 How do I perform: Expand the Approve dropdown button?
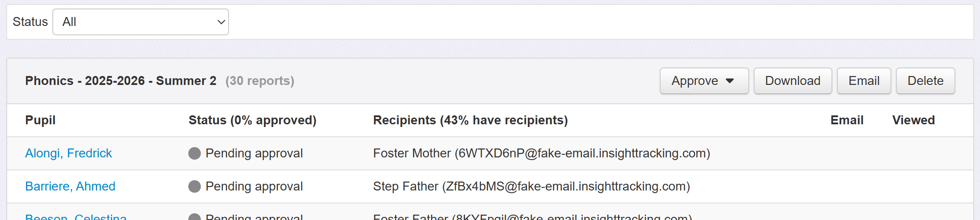click(x=704, y=81)
